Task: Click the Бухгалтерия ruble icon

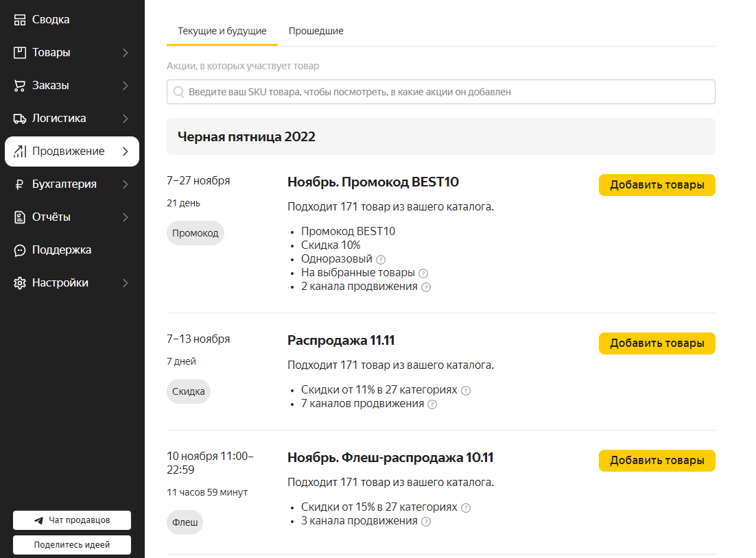Action: point(20,184)
